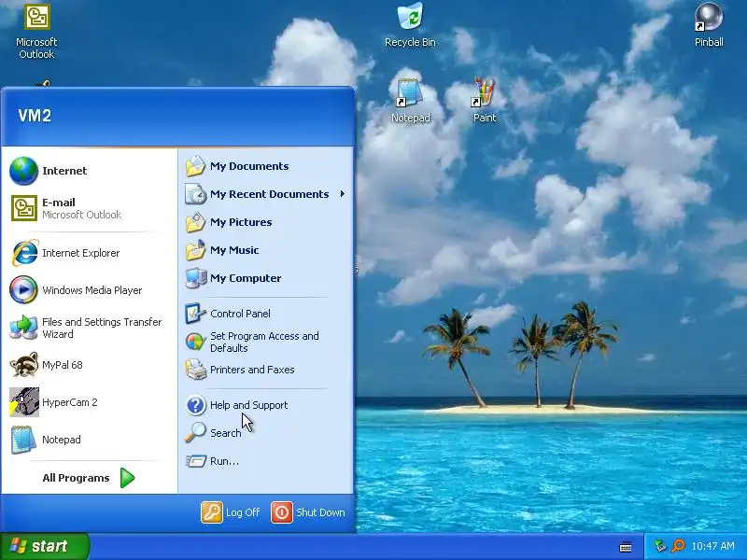The image size is (747, 560).
Task: Click the My Music folder icon
Action: 195,250
